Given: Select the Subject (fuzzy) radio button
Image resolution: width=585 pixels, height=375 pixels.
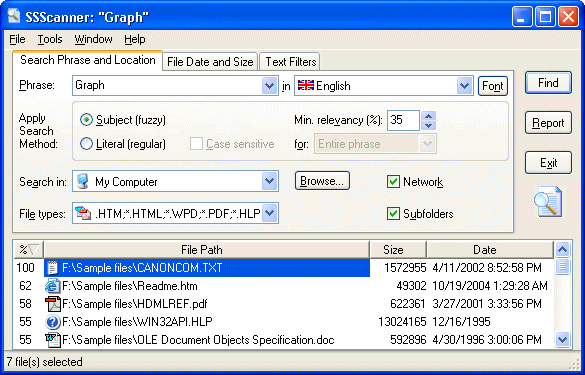Looking at the screenshot, I should click(86, 120).
